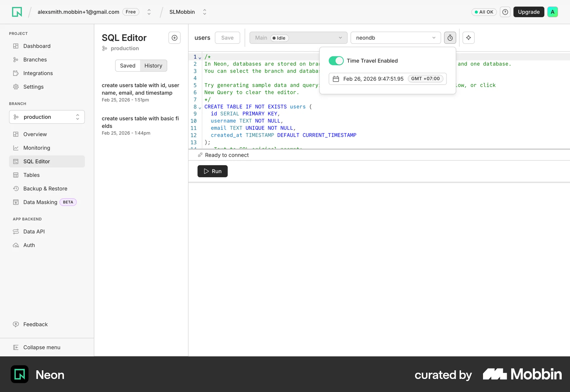Click the Upgrade button

(x=529, y=12)
